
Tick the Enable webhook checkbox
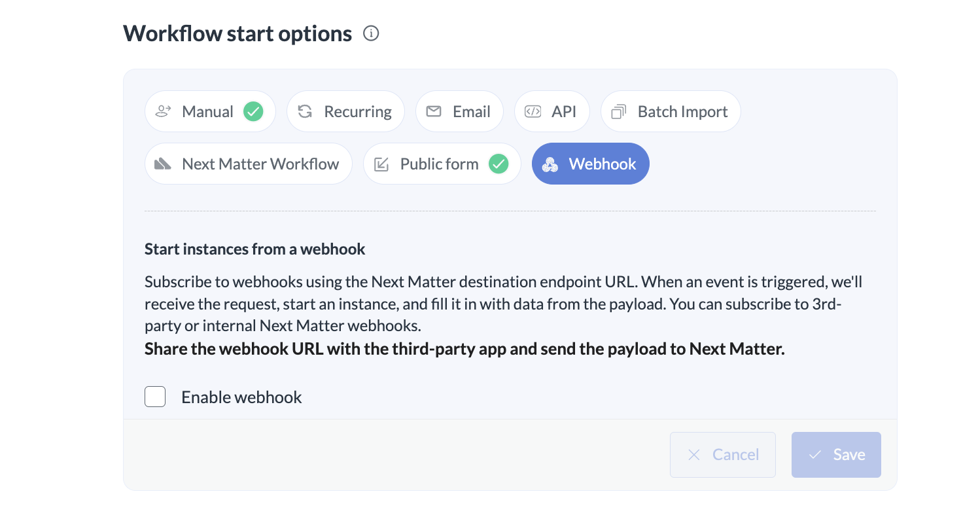[x=155, y=397]
